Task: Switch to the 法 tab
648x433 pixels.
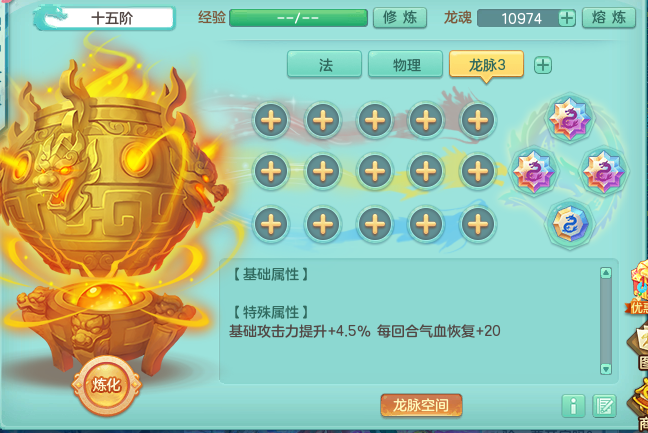Action: 324,64
